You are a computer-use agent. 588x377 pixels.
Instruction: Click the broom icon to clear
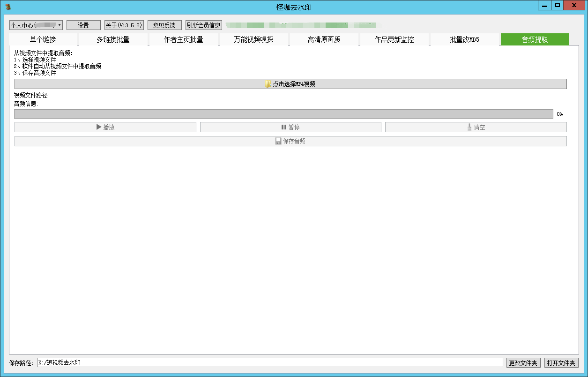click(x=469, y=127)
